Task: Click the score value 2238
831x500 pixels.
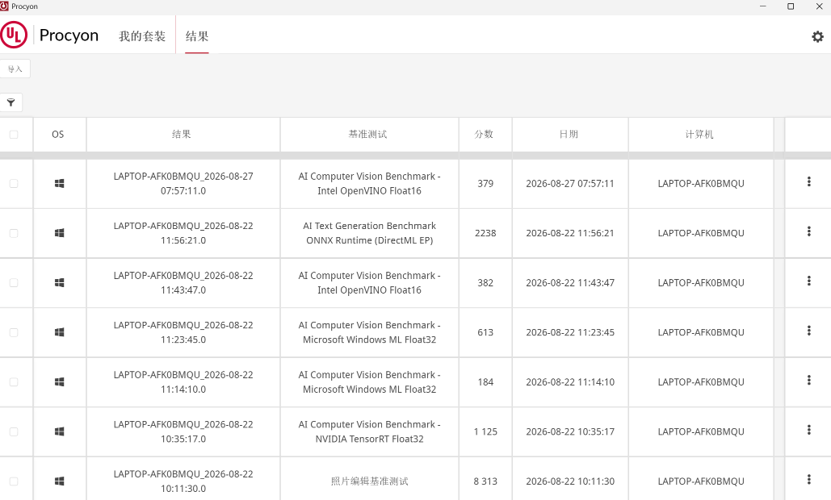Action: [x=485, y=233]
